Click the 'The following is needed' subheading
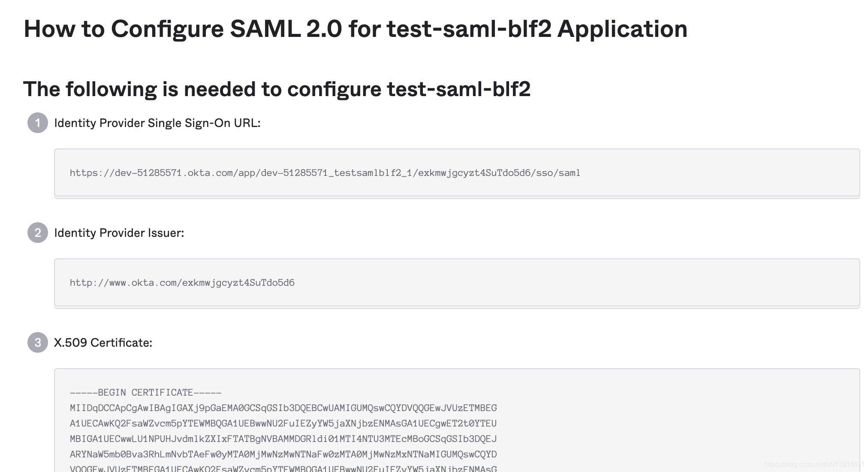Image resolution: width=868 pixels, height=472 pixels. pos(277,89)
